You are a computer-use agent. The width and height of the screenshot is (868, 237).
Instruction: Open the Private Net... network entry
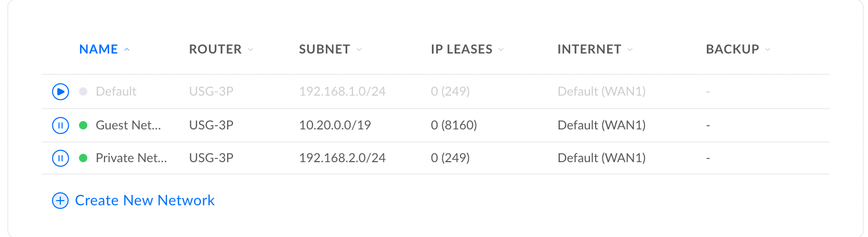coord(436,158)
